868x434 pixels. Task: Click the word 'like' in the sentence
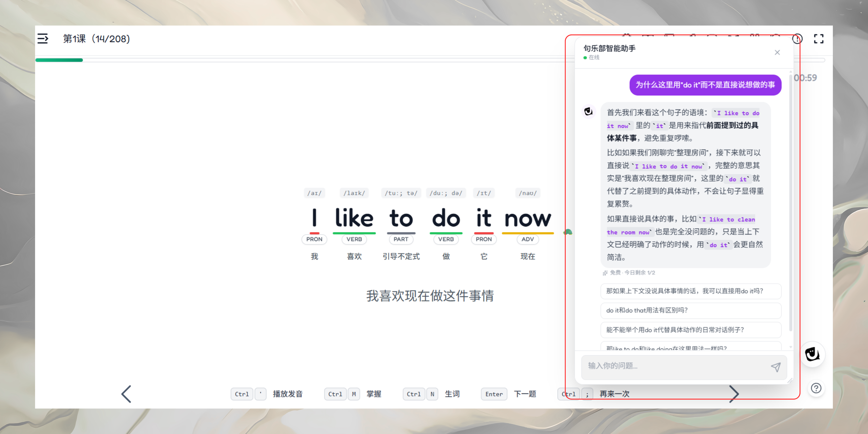pyautogui.click(x=354, y=218)
